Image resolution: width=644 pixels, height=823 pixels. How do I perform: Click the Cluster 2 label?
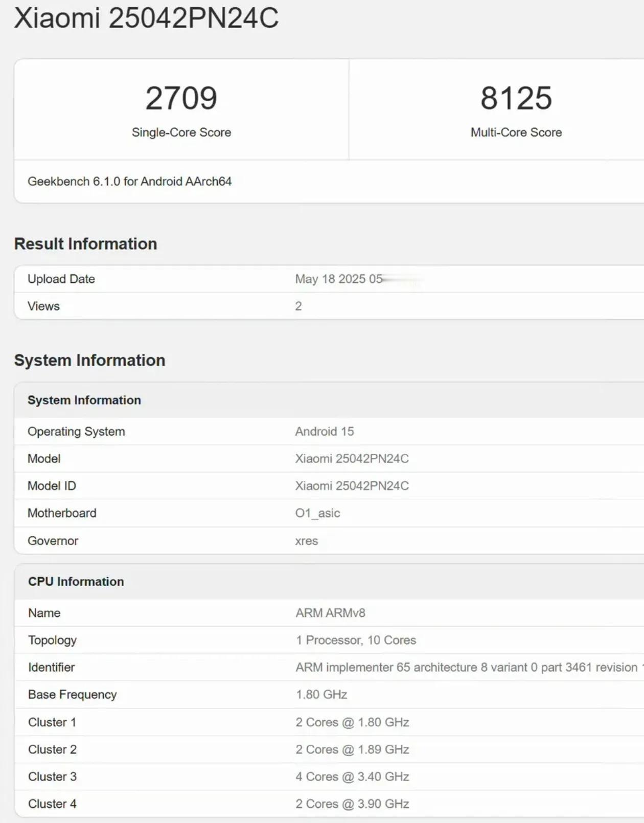coord(52,749)
